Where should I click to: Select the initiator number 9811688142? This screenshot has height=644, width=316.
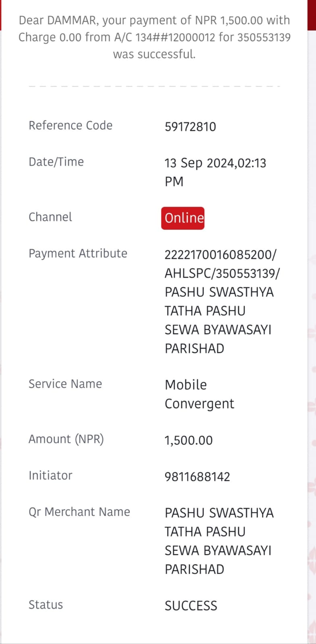pos(197,477)
